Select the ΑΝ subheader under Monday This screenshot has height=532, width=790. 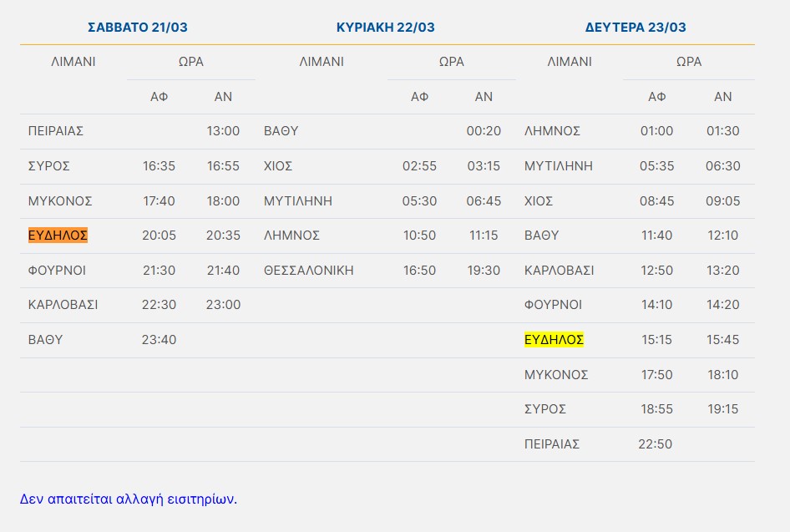click(x=722, y=97)
